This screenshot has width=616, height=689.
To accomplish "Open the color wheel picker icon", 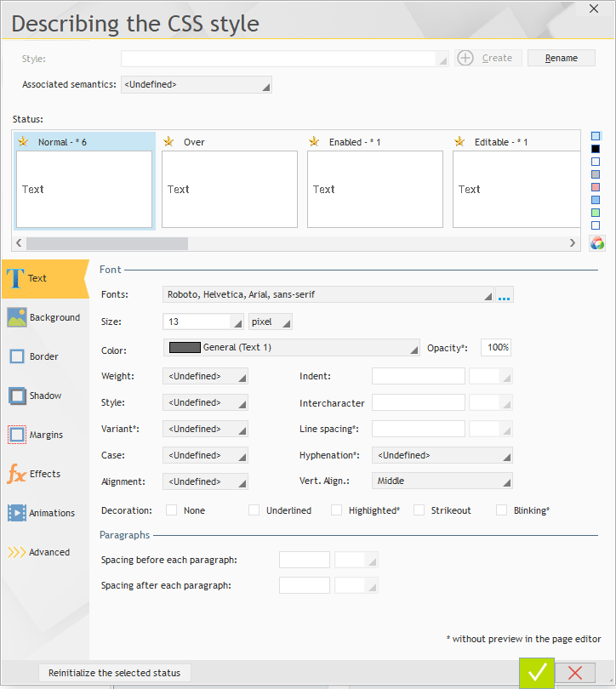I will tap(596, 243).
